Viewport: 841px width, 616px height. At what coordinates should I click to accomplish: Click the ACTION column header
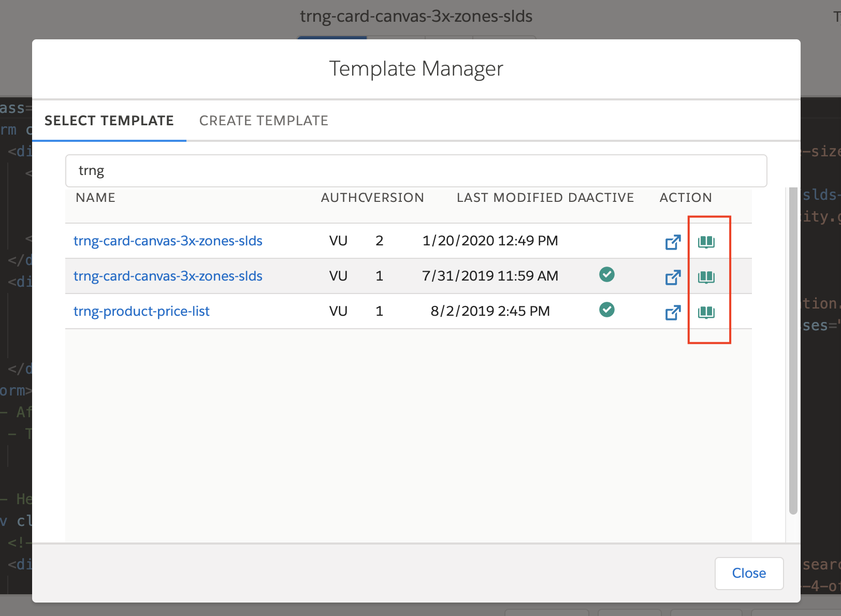tap(686, 198)
